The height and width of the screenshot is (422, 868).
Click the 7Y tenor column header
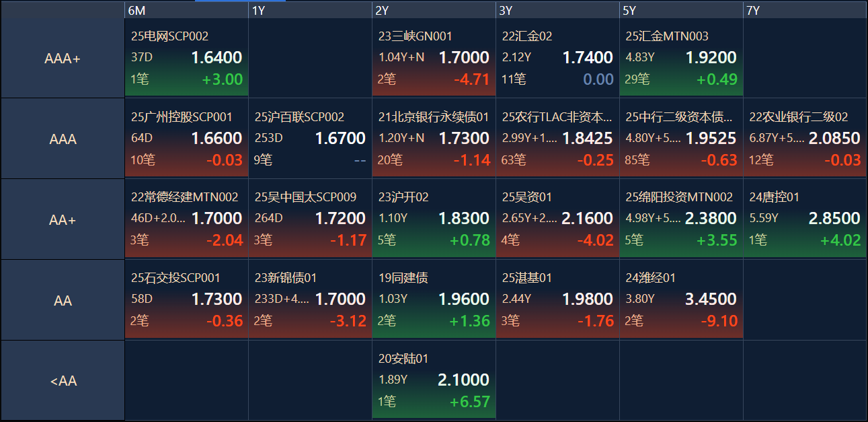click(x=805, y=10)
